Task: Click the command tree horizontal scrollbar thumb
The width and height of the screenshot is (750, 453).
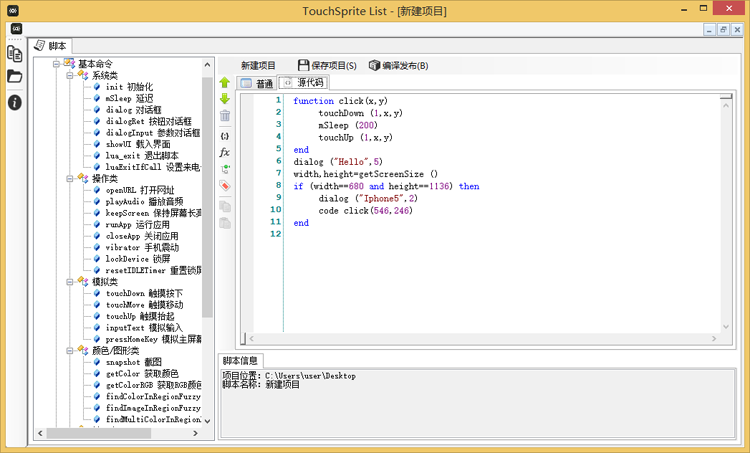Action: pos(99,433)
